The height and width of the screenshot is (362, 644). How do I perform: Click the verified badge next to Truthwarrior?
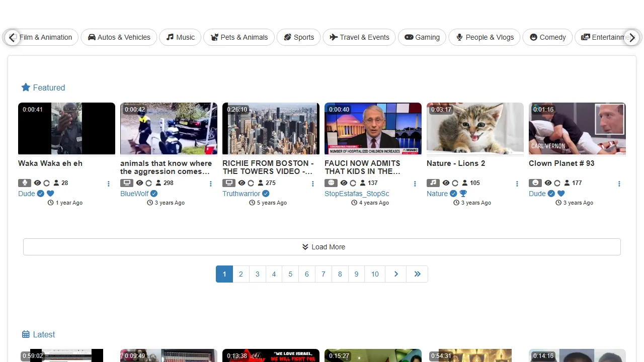coord(266,194)
